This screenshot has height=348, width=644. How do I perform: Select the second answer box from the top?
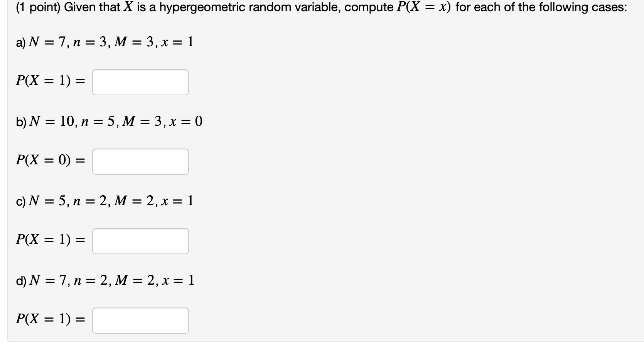pyautogui.click(x=140, y=162)
